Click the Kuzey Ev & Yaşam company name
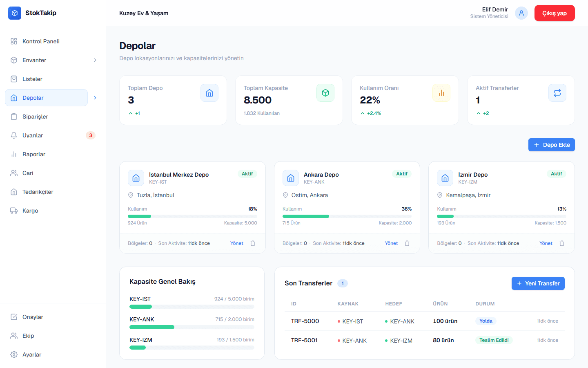 point(144,13)
